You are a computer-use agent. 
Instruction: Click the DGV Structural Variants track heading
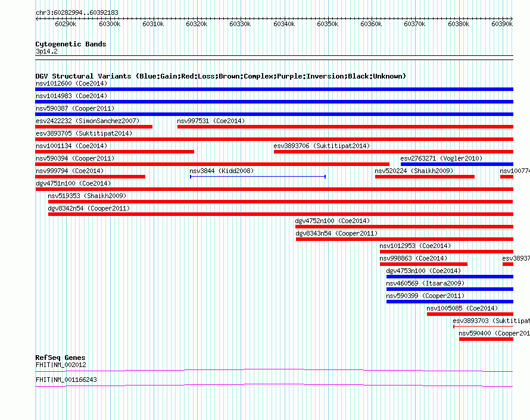click(x=221, y=76)
